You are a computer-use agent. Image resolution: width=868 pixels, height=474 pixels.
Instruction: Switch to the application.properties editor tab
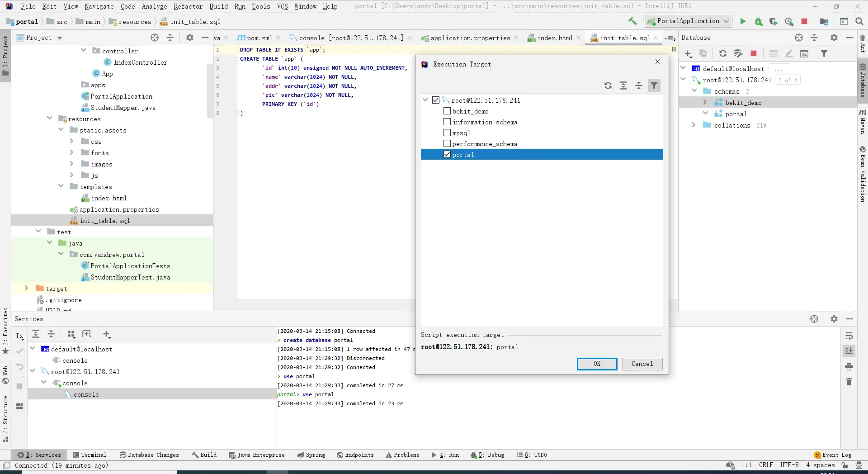pyautogui.click(x=470, y=38)
